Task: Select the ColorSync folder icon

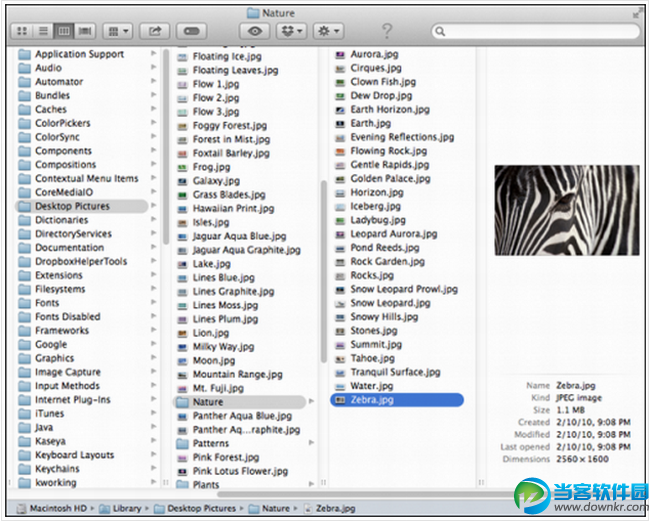Action: 24,137
